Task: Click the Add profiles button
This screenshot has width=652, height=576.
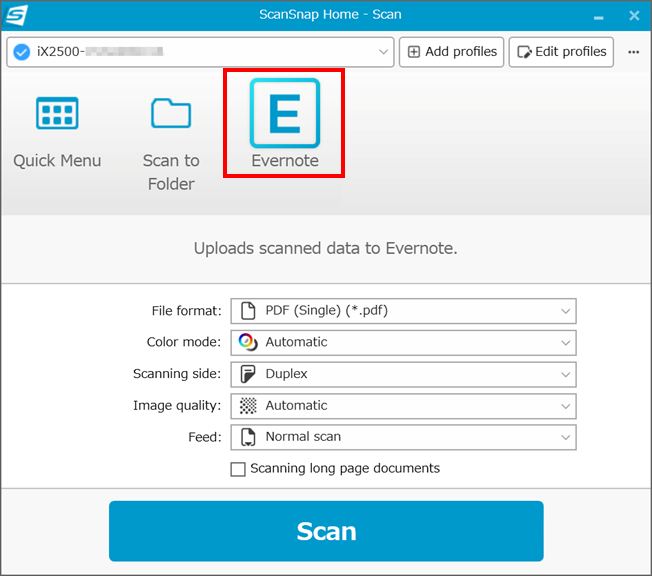Action: pyautogui.click(x=451, y=52)
